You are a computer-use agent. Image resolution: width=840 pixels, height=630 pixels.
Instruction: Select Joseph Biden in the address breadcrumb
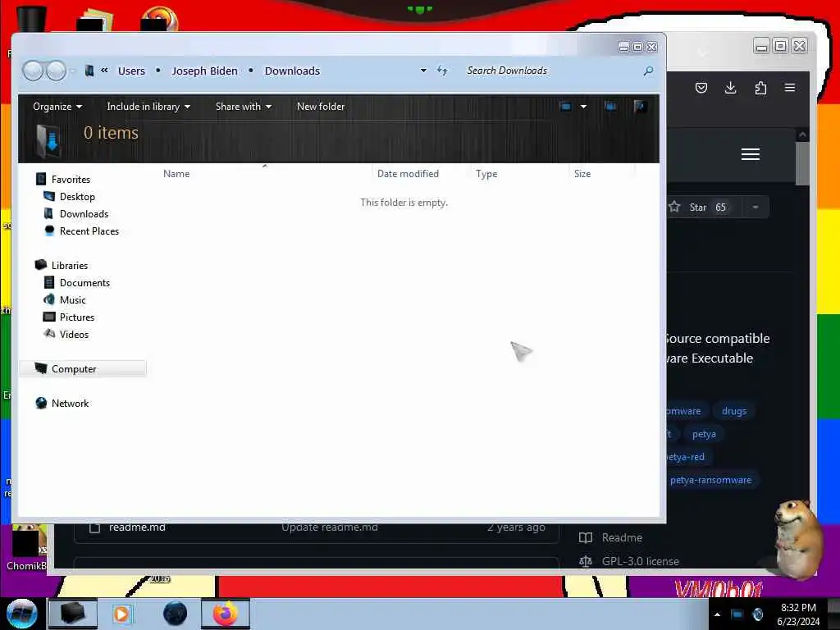204,71
